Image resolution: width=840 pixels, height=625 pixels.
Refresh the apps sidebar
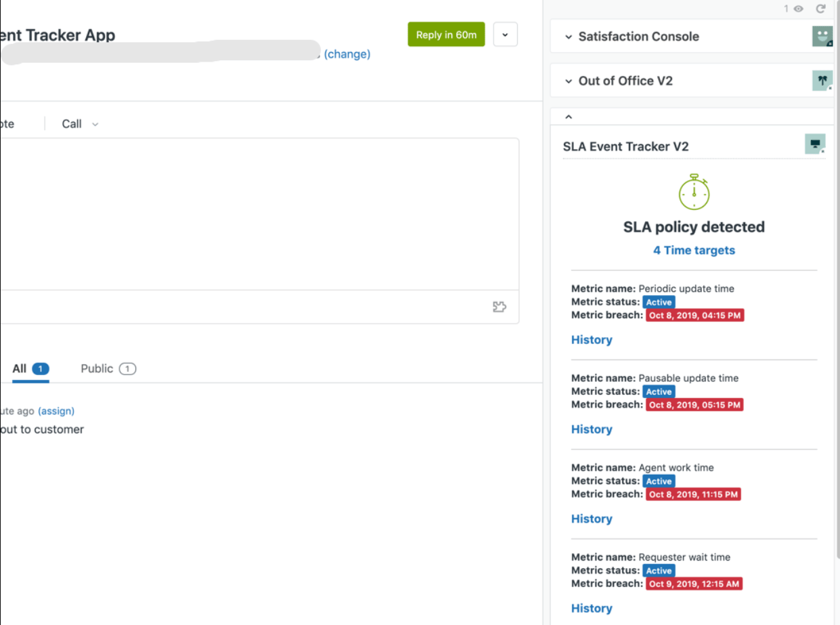[x=821, y=9]
